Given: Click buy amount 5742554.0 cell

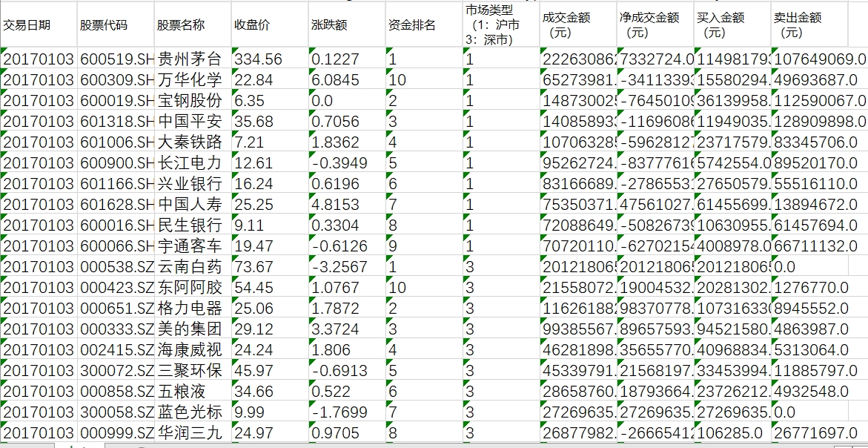Looking at the screenshot, I should coord(732,162).
